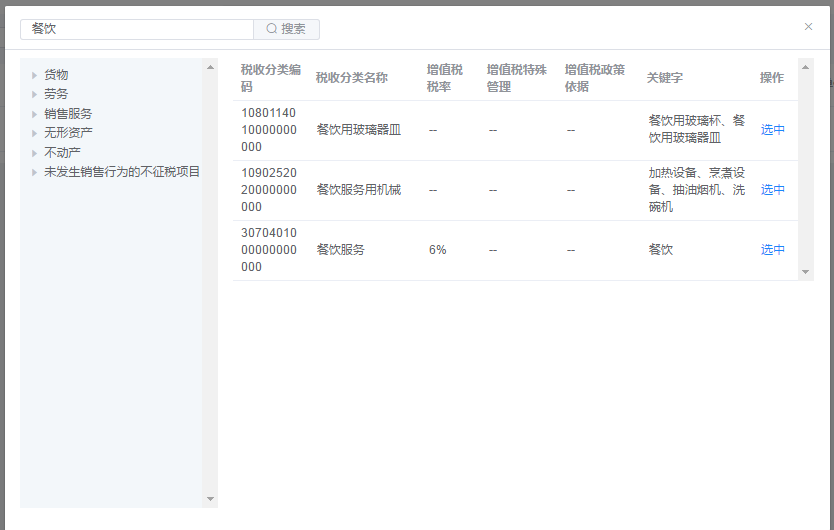Click the 税收分类编码 column header

(x=271, y=78)
